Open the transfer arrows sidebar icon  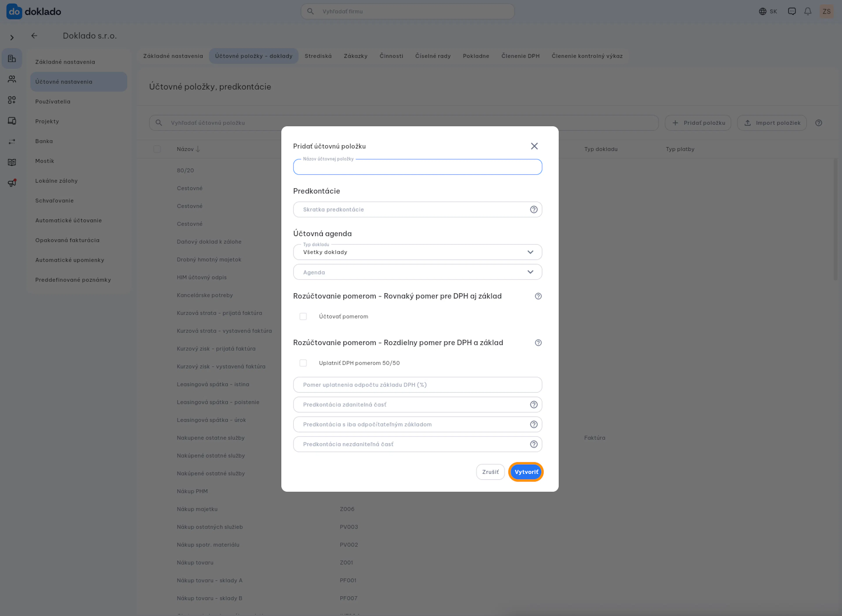[12, 142]
